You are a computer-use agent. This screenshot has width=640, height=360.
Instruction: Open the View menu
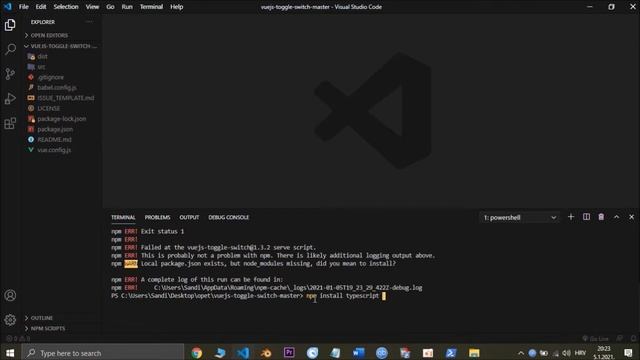[92, 7]
